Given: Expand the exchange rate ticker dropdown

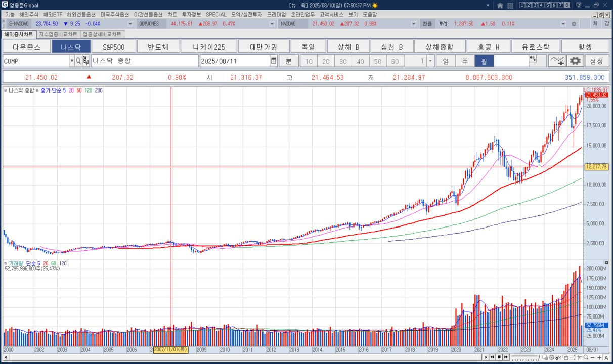Looking at the screenshot, I should point(563,24).
